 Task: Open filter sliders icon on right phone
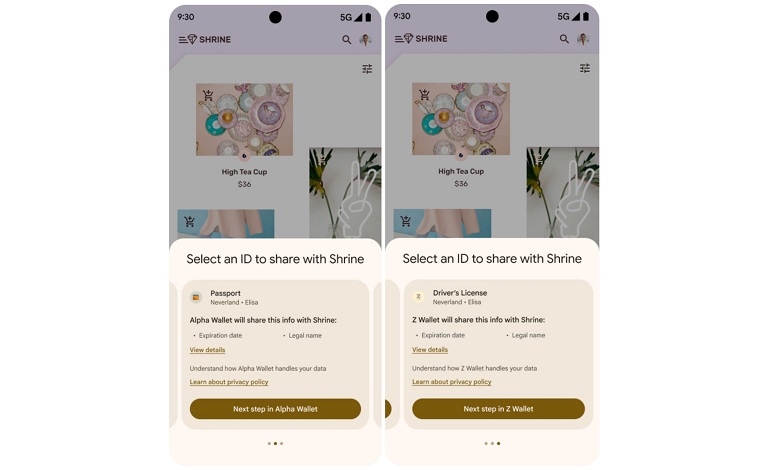point(585,68)
